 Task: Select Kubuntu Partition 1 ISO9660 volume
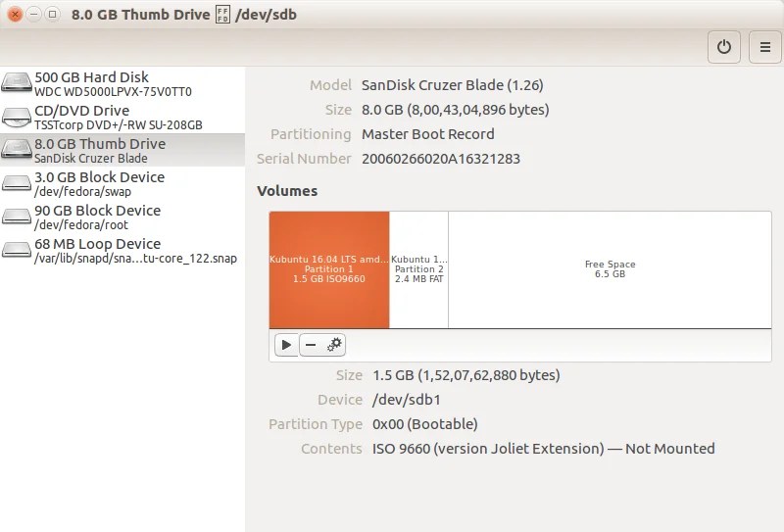tap(329, 269)
